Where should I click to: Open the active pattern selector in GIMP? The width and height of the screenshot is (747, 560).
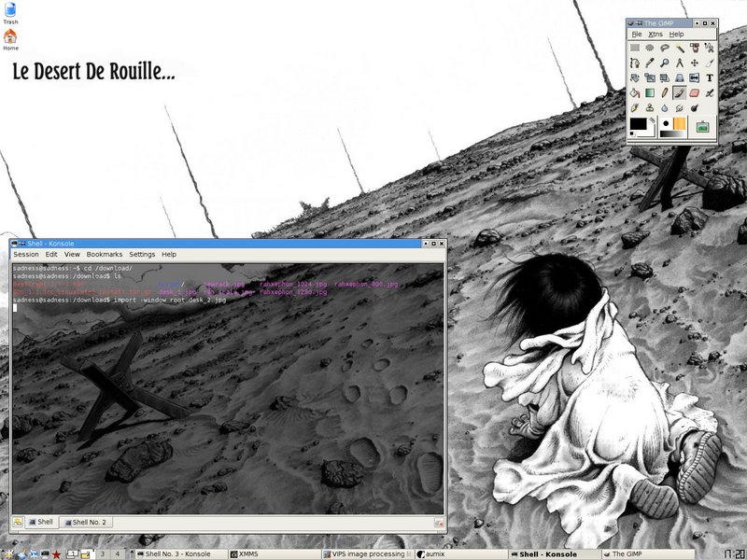tap(680, 124)
